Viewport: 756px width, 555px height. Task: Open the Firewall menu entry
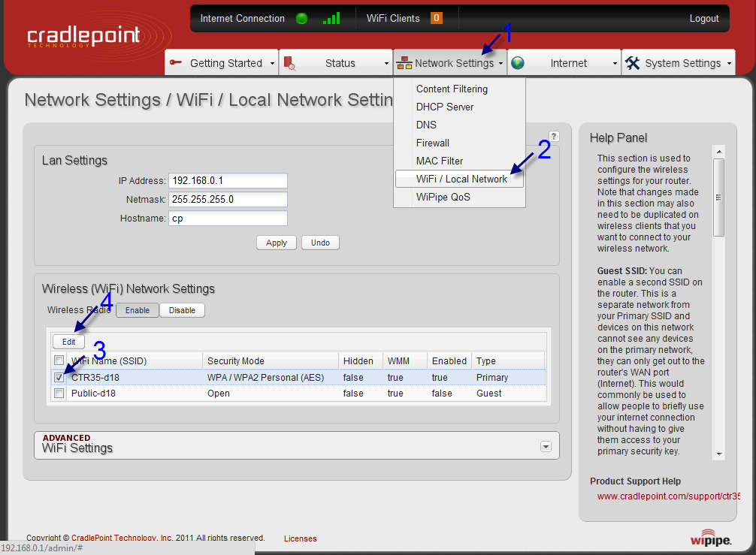pos(432,143)
